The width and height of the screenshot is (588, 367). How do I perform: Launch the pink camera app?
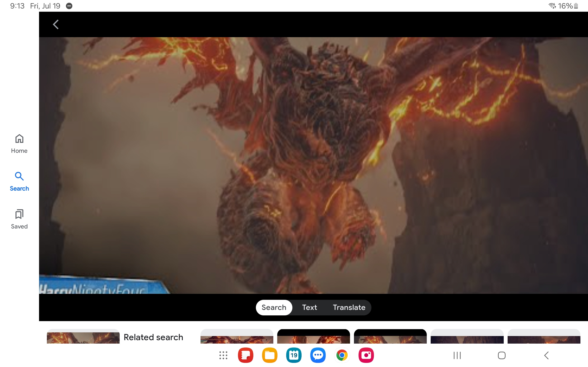366,355
